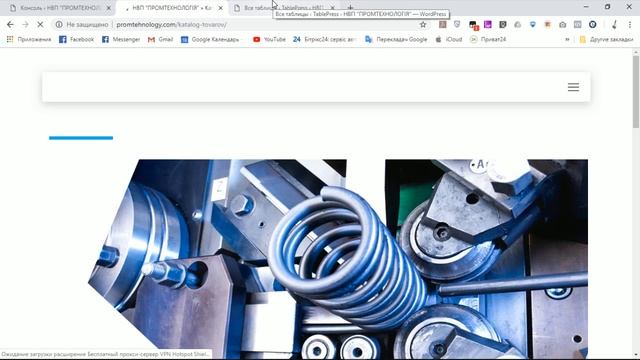Open the camera screenshot extension
The width and height of the screenshot is (640, 360).
pos(562,24)
